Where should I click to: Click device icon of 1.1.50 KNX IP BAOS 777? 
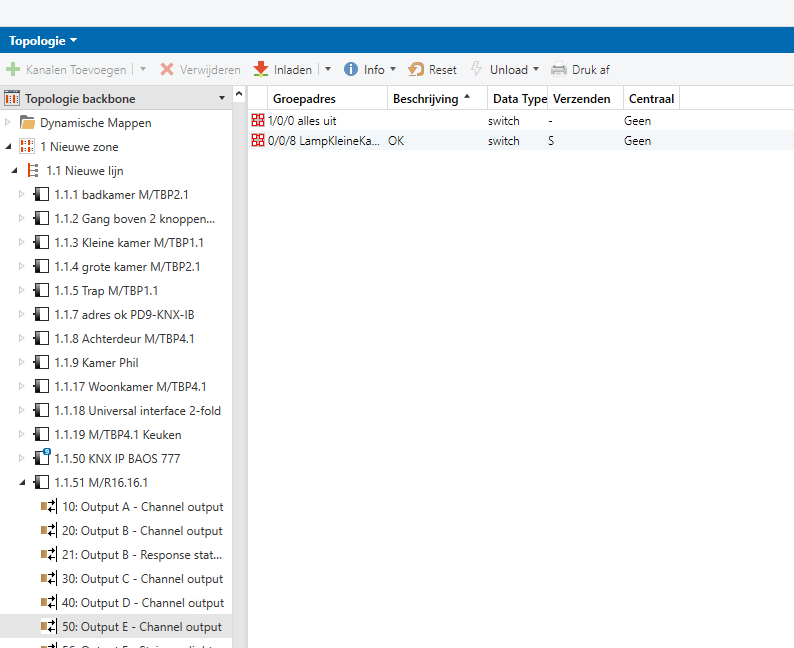pyautogui.click(x=42, y=459)
